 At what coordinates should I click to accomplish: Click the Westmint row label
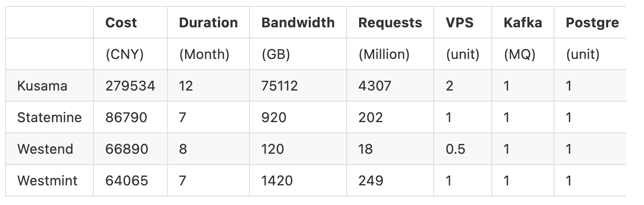pyautogui.click(x=47, y=181)
